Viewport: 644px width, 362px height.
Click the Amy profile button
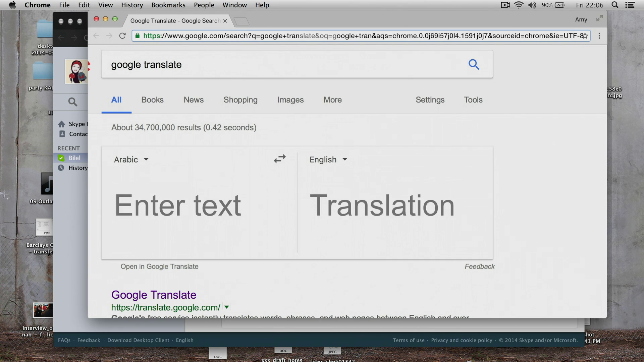pos(581,19)
